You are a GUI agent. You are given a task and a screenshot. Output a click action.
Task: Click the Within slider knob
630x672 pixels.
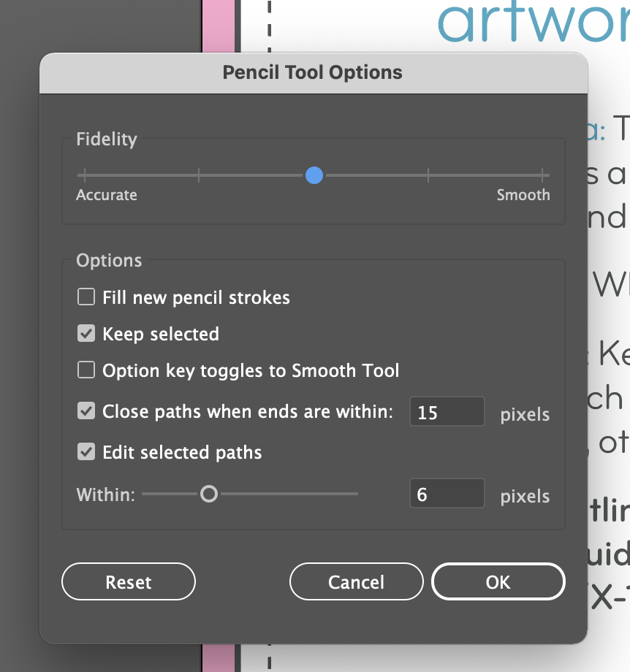[x=210, y=494]
